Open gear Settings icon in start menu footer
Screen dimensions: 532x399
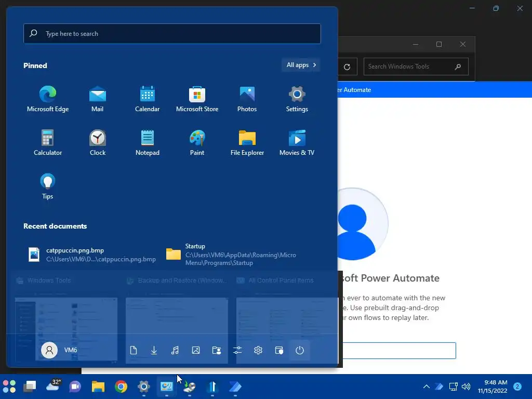(258, 350)
